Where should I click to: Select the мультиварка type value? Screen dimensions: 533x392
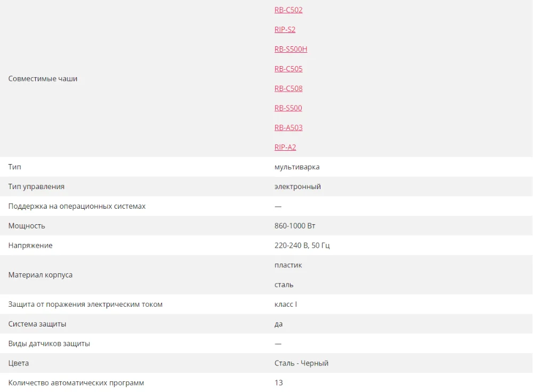pyautogui.click(x=297, y=167)
